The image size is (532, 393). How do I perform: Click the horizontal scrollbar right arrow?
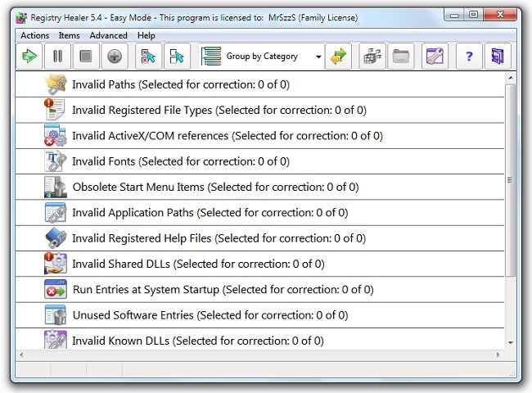pyautogui.click(x=498, y=355)
